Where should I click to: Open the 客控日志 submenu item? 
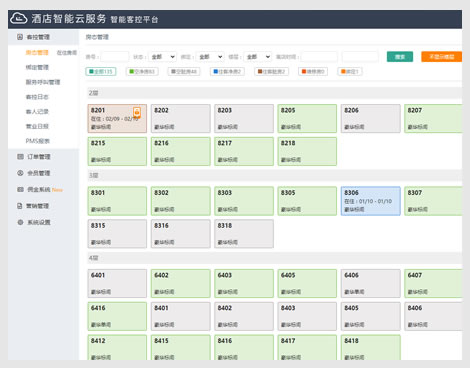37,97
